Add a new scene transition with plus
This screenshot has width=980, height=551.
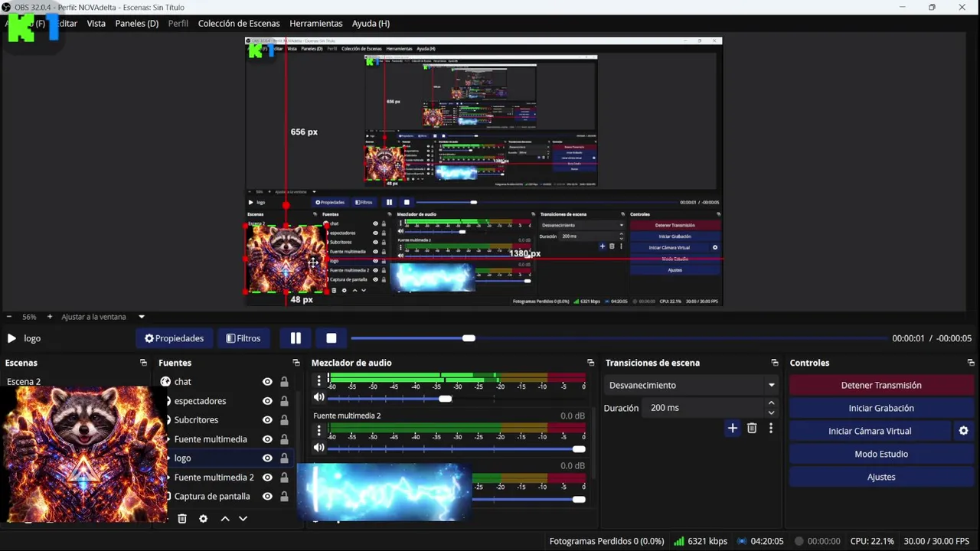pos(733,429)
